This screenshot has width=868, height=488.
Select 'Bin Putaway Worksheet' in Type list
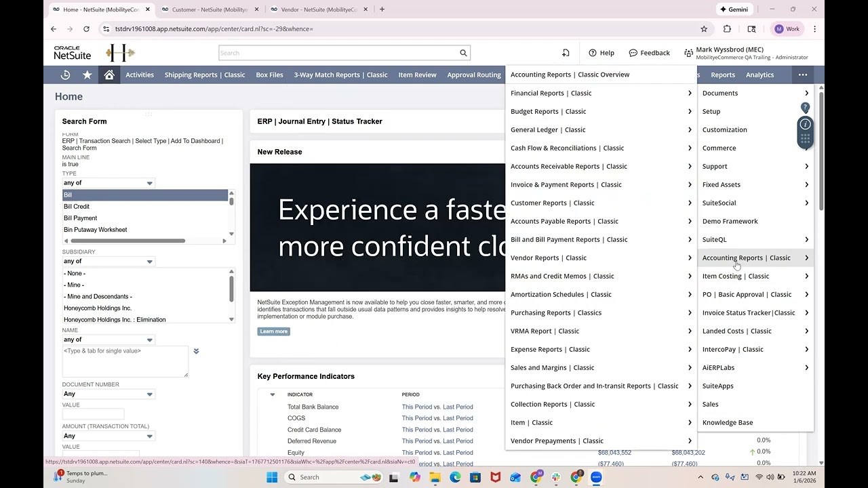(145, 230)
